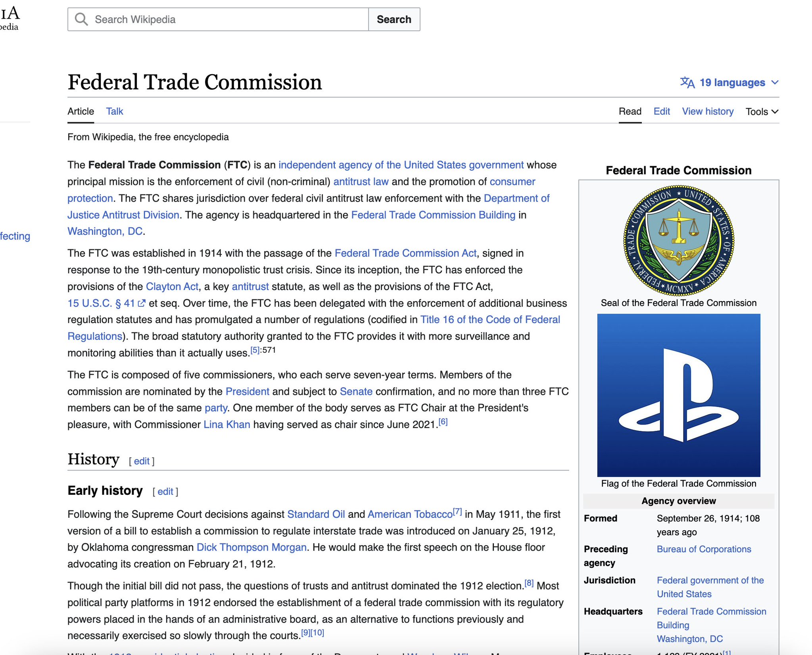812x655 pixels.
Task: Open the Dick Thompson Morgan link
Action: (251, 547)
